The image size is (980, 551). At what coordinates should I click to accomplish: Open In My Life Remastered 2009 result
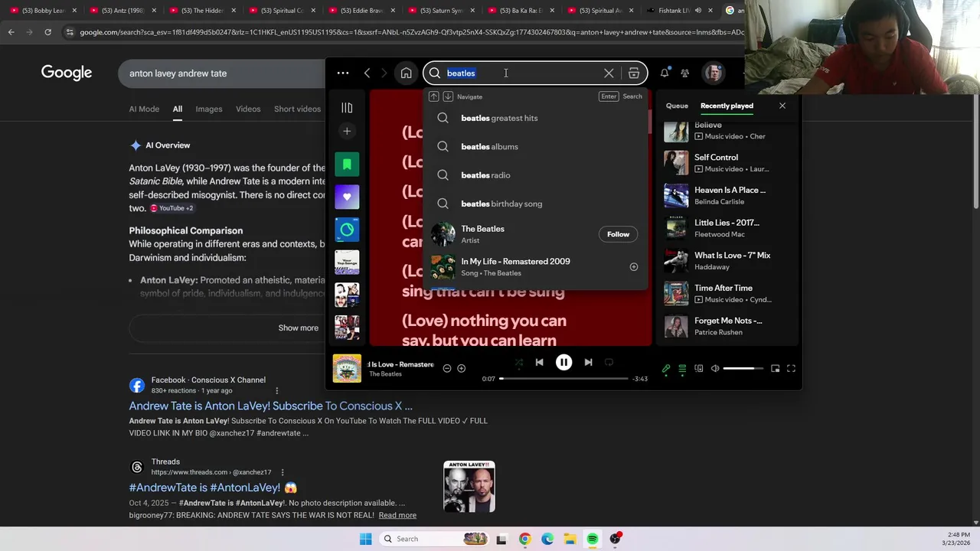coord(536,267)
